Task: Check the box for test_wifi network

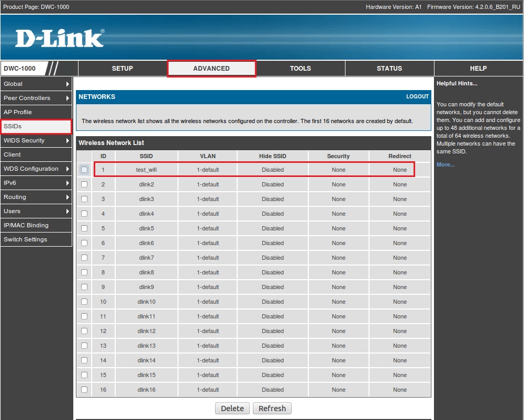Action: coord(84,170)
